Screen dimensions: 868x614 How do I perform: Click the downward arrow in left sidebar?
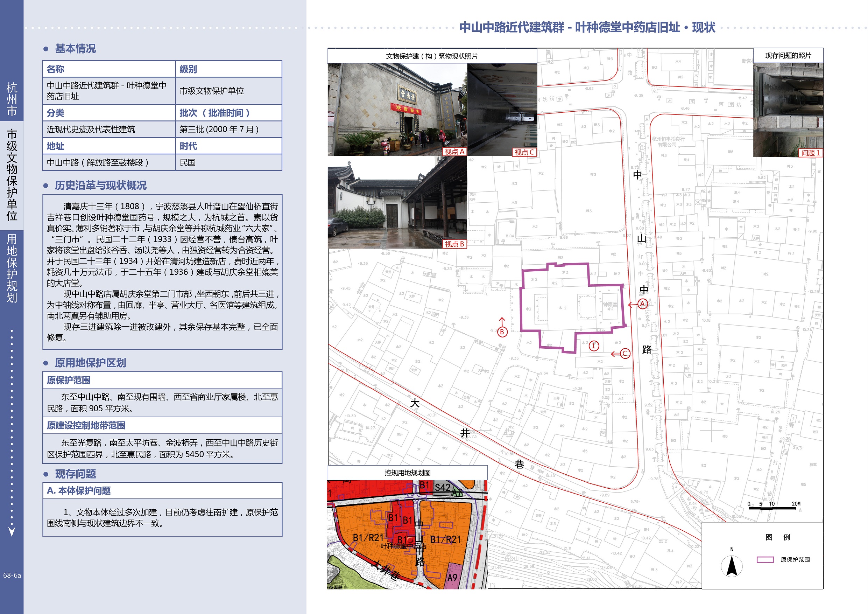[x=12, y=531]
